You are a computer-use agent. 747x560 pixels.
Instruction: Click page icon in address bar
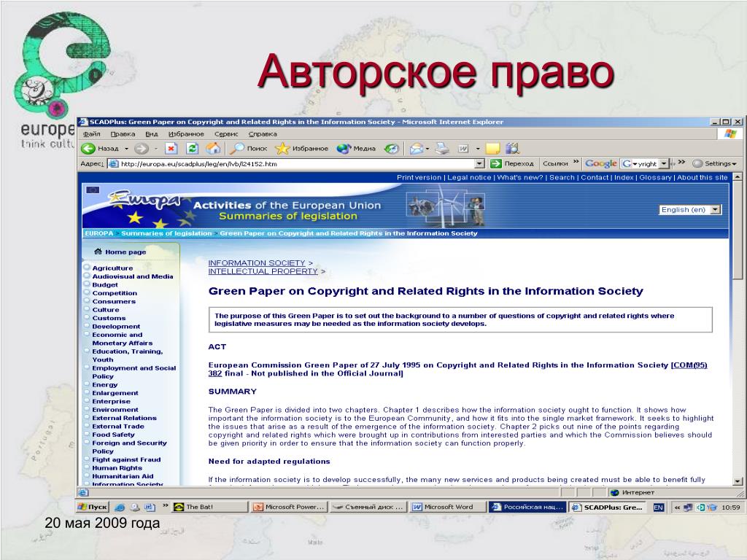[x=113, y=164]
